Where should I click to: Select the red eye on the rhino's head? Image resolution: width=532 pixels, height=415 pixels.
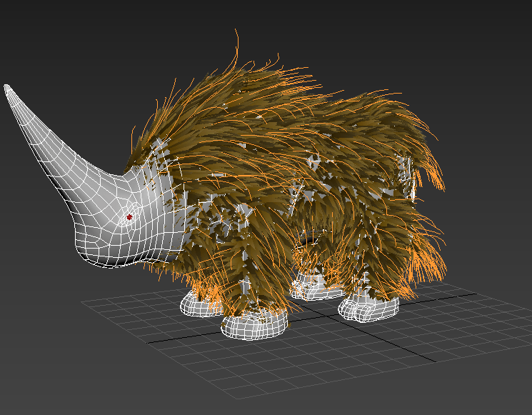coord(129,216)
